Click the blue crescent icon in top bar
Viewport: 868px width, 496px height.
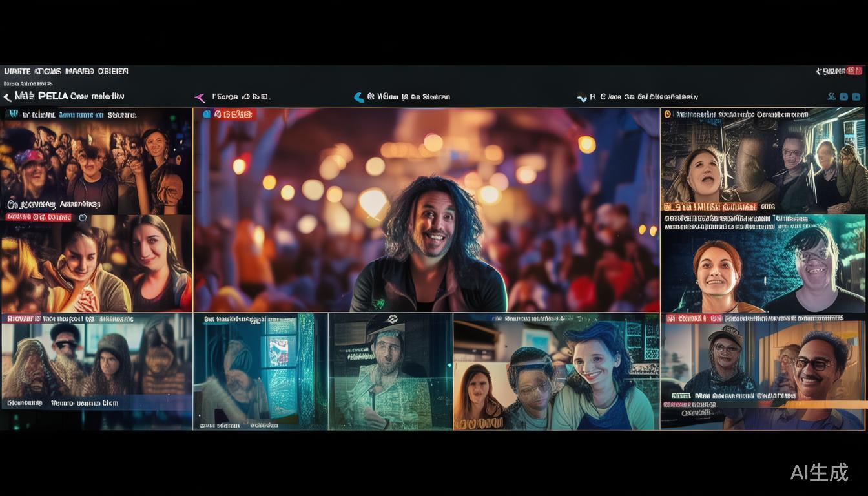359,98
